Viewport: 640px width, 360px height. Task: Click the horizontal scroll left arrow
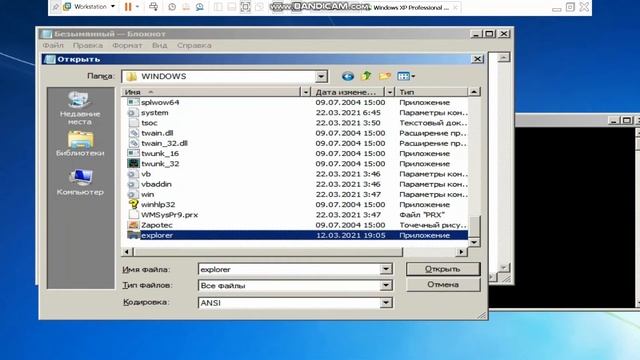127,252
